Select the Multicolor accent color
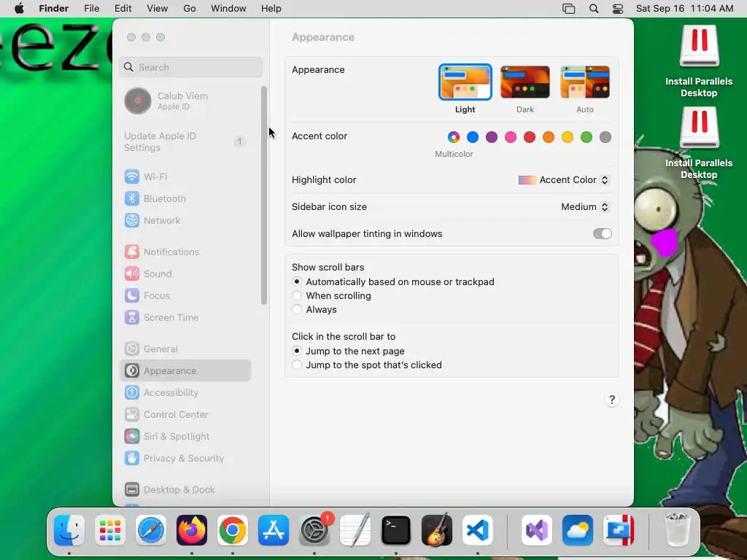Image resolution: width=747 pixels, height=560 pixels. 454,137
